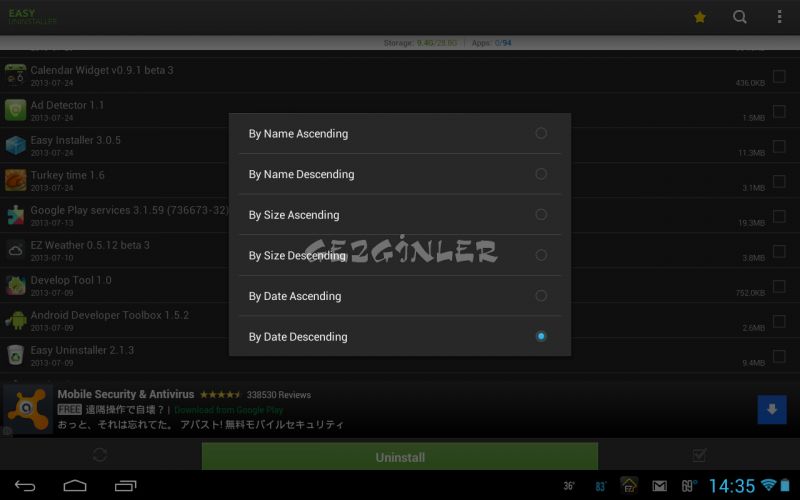The height and width of the screenshot is (500, 800).
Task: Click the Turkey time 1.6 row text
Action: (x=67, y=175)
